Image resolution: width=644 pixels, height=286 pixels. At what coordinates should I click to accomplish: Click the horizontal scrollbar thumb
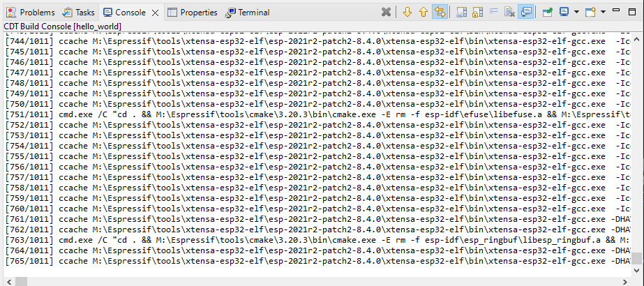pos(22,282)
